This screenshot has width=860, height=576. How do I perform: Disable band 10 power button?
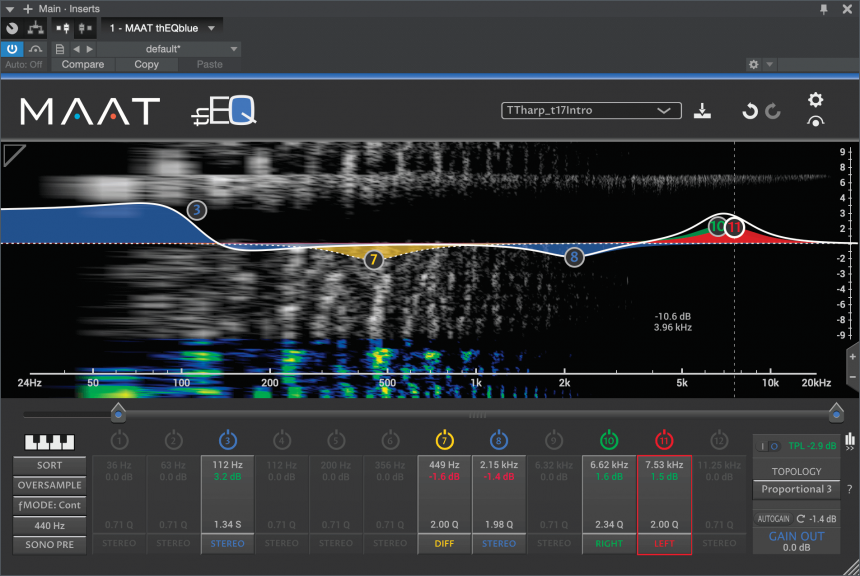[608, 440]
